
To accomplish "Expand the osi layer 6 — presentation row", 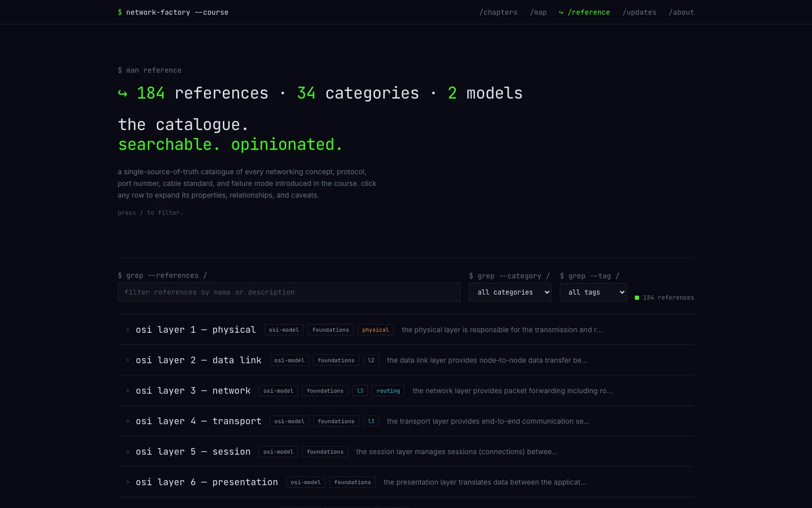I will (x=406, y=482).
